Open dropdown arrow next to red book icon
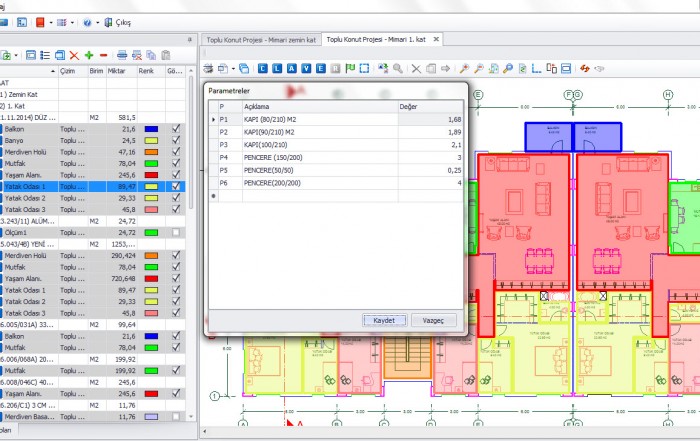Viewport: 700px width, 441px height. click(x=49, y=21)
